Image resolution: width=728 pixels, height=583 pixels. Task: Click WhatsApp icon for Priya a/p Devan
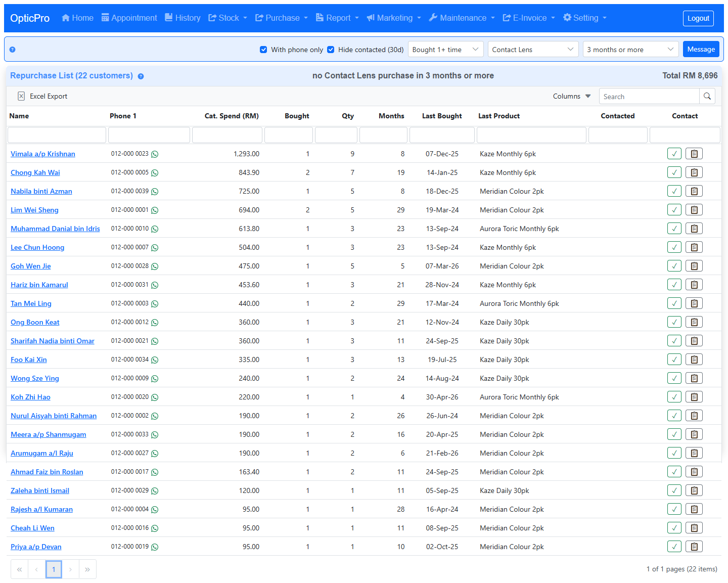pyautogui.click(x=155, y=547)
